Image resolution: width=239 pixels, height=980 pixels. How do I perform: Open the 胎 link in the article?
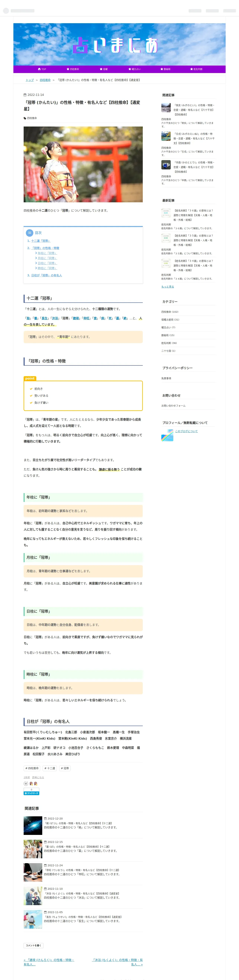tap(28, 318)
